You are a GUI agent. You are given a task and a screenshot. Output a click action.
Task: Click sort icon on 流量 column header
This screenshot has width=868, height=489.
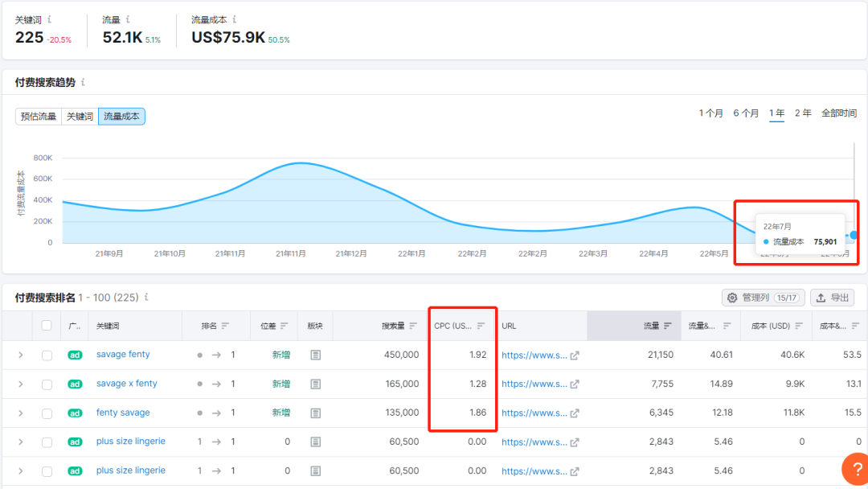point(667,326)
